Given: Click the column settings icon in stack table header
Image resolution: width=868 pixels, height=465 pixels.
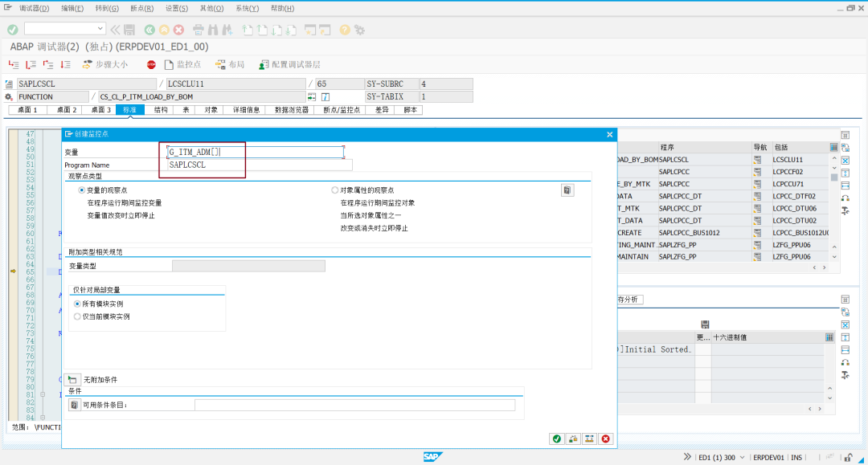Looking at the screenshot, I should point(833,147).
